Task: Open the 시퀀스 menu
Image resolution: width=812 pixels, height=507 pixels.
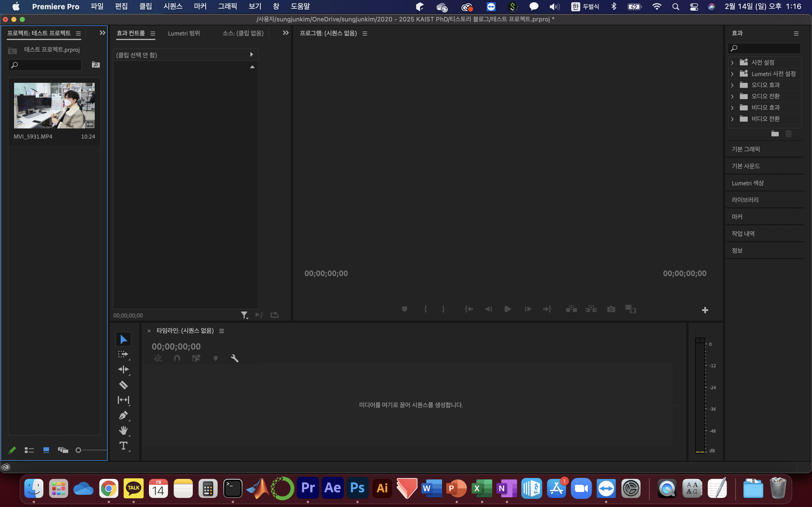Action: pos(173,6)
